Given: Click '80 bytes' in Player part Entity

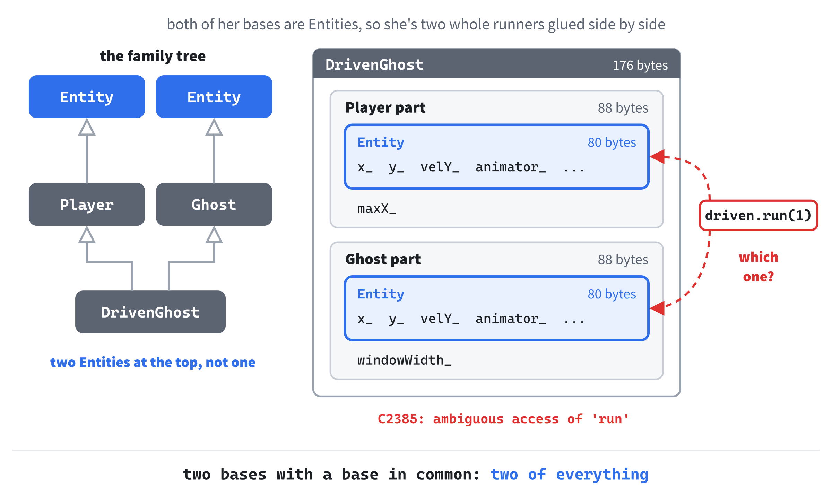Looking at the screenshot, I should [x=612, y=142].
